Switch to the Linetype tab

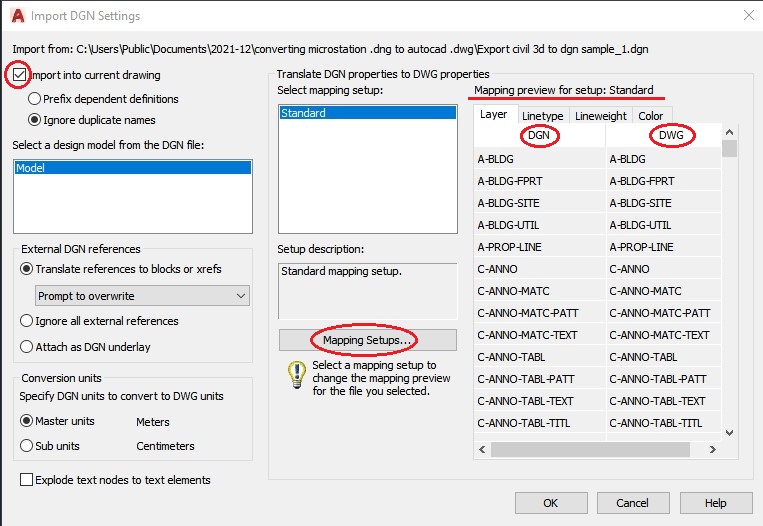coord(543,116)
